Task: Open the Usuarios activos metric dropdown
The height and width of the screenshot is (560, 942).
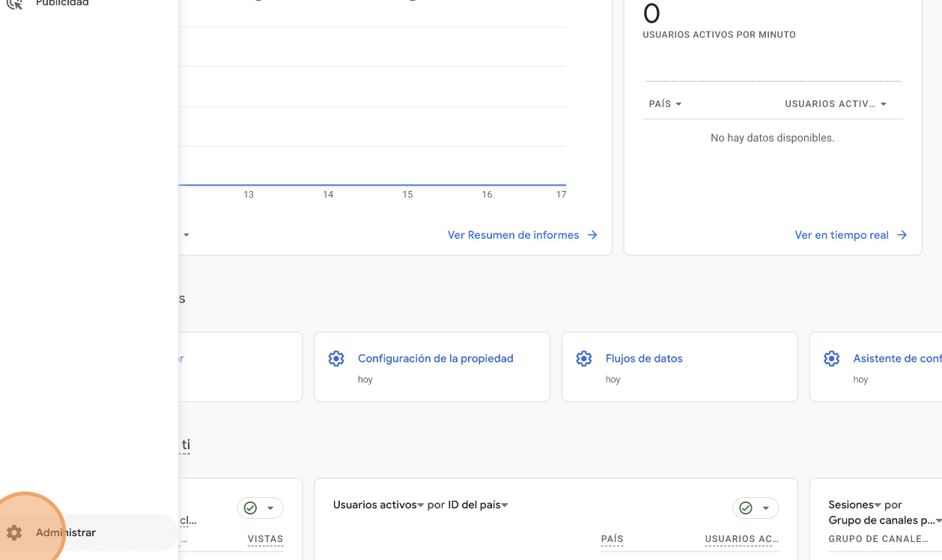Action: click(x=379, y=505)
